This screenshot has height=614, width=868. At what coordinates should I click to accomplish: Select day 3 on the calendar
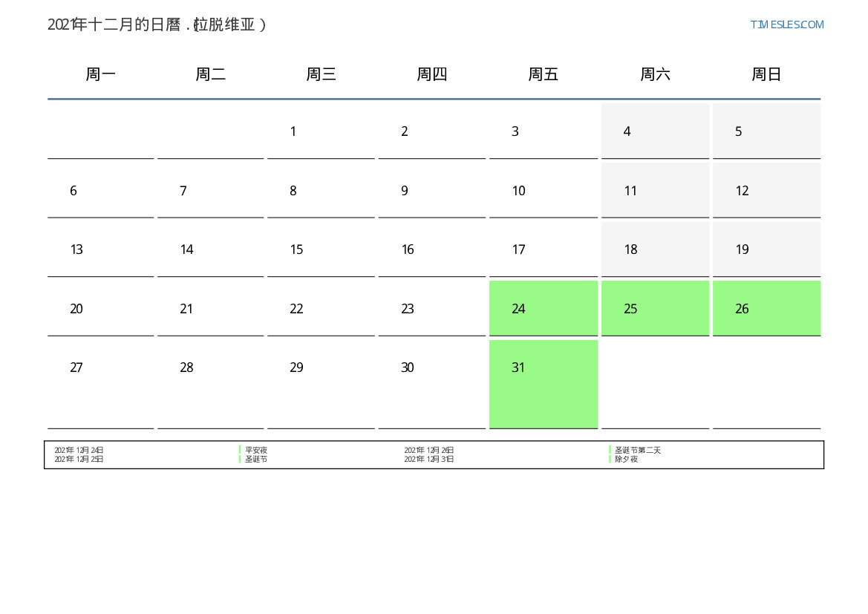click(543, 131)
